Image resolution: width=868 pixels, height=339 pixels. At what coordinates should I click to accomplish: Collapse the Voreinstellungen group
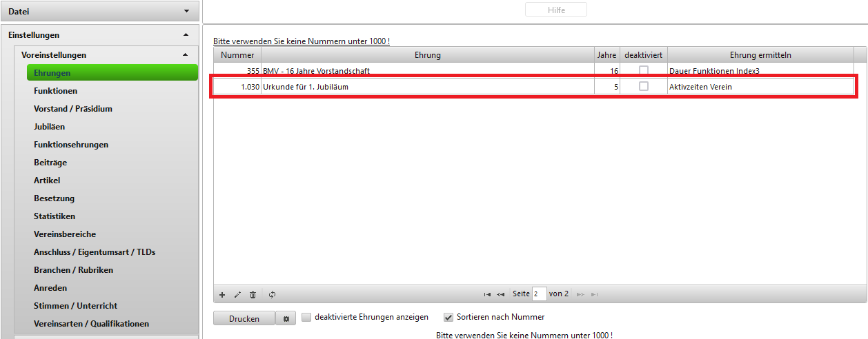tap(185, 54)
